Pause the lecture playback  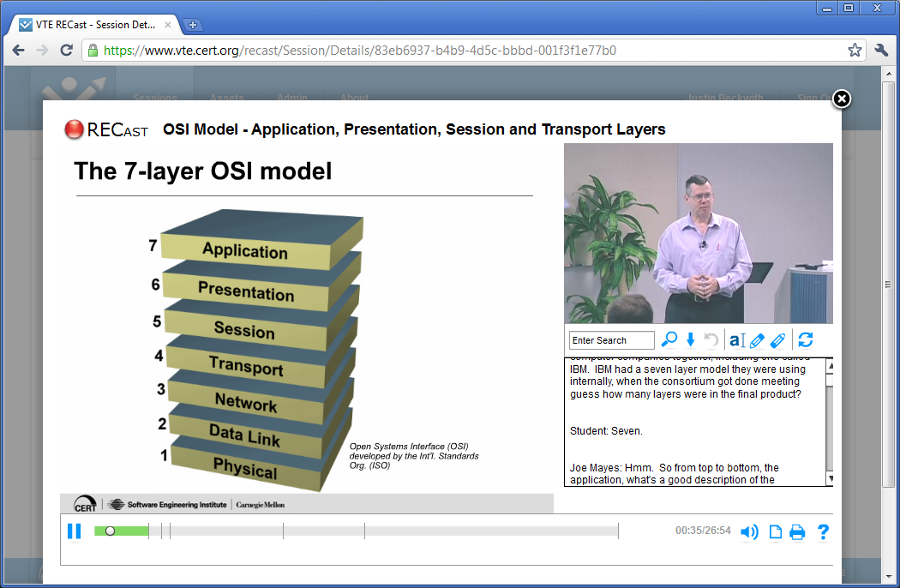(x=74, y=531)
